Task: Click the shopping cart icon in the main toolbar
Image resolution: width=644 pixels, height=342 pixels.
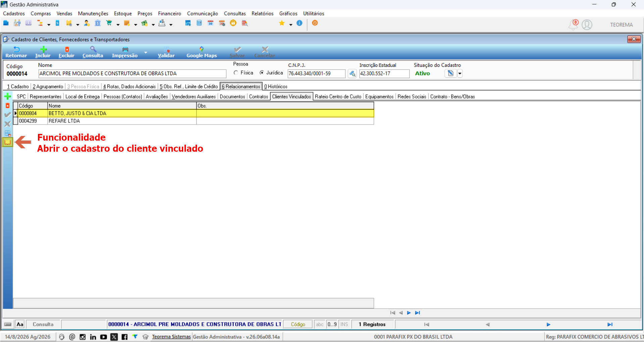Action: tap(109, 23)
